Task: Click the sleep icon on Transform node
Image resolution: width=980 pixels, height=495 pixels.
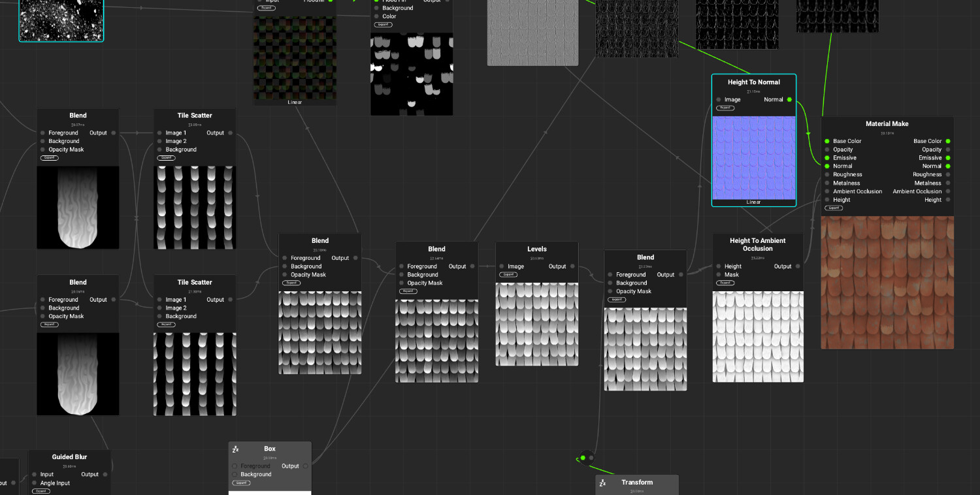Action: pos(602,483)
